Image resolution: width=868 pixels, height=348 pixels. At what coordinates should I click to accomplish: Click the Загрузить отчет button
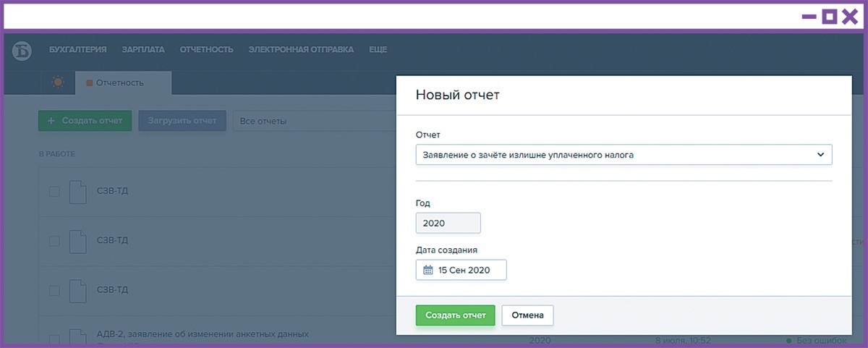[182, 121]
